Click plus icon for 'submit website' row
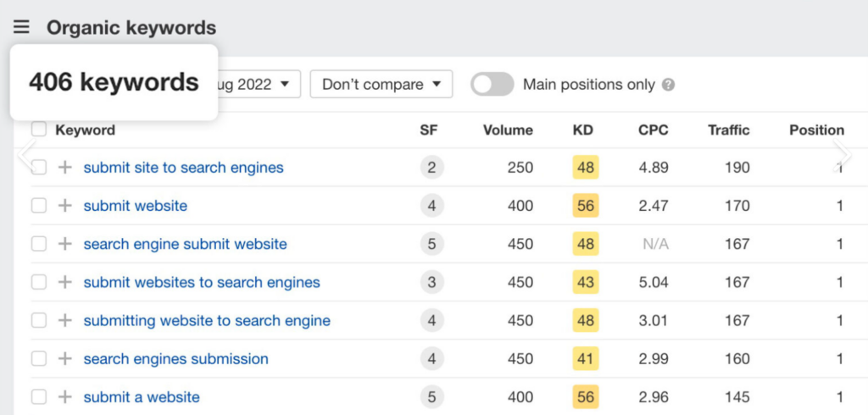The height and width of the screenshot is (415, 868). (65, 205)
